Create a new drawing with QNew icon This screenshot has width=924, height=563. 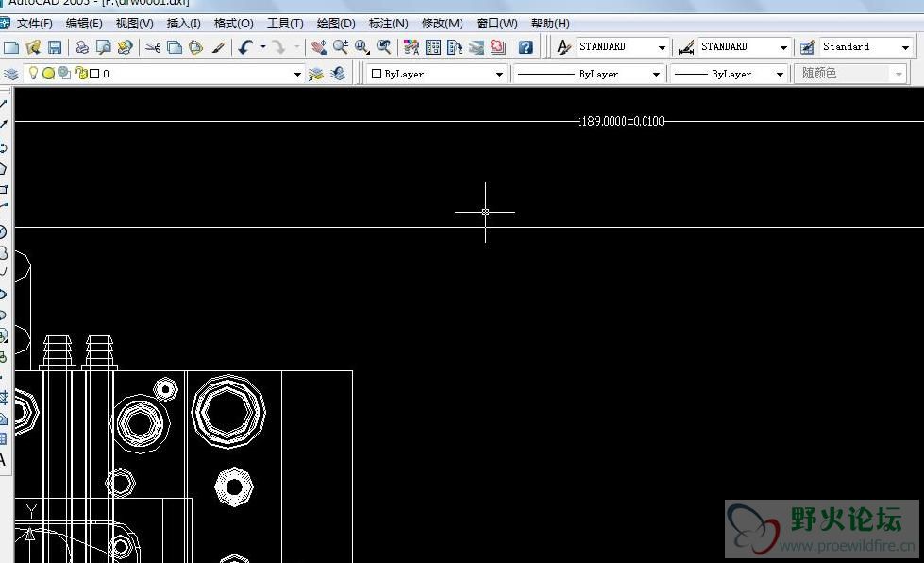[x=11, y=47]
